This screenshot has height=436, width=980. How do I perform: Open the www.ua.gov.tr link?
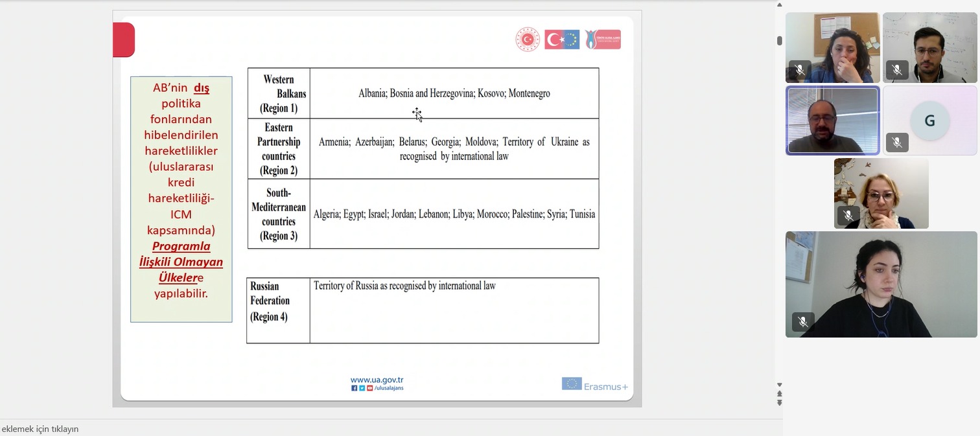pyautogui.click(x=377, y=380)
